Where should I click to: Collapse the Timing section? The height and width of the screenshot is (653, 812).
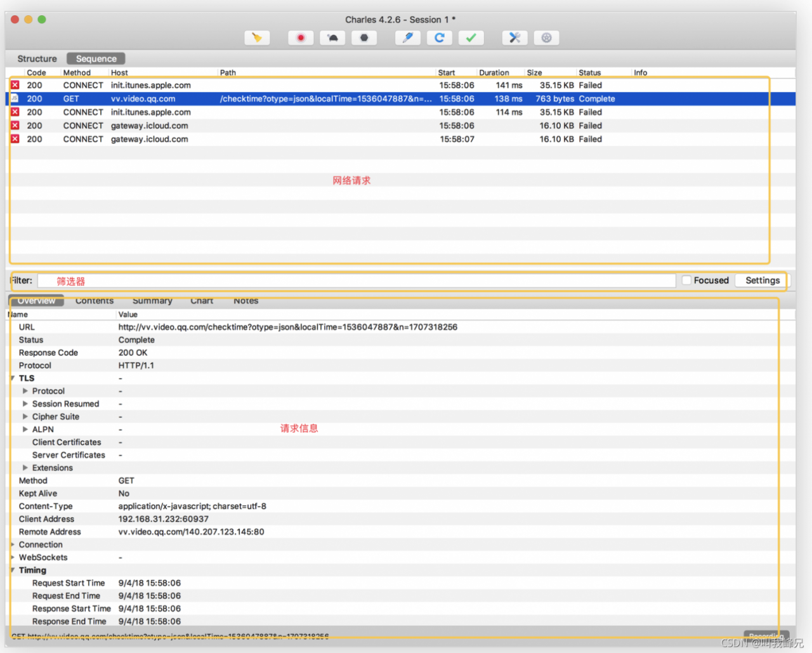(x=13, y=571)
